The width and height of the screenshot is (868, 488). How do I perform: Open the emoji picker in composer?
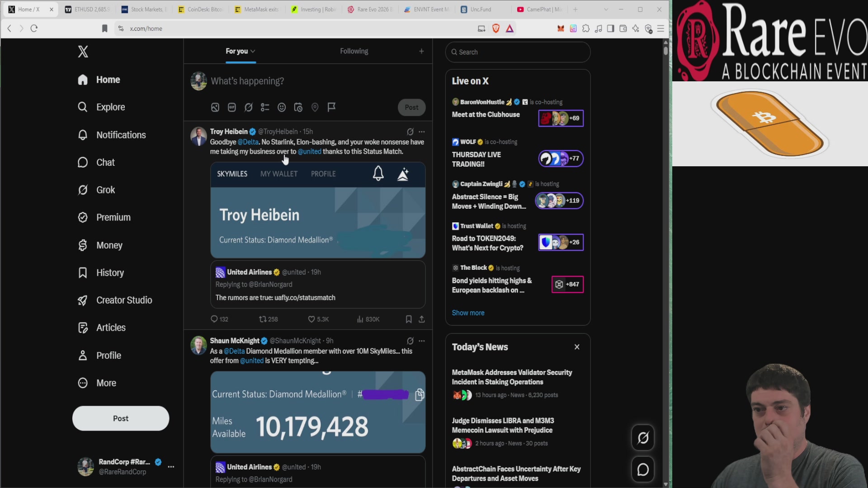[x=282, y=108]
